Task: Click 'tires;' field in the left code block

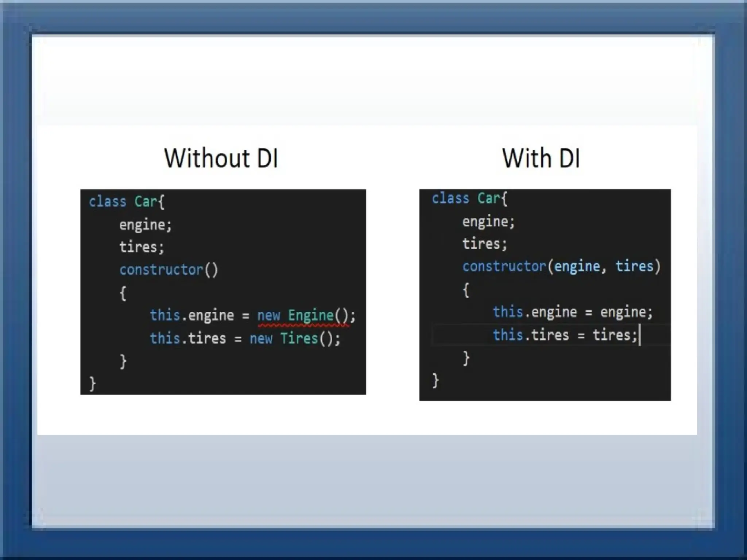Action: click(x=142, y=247)
